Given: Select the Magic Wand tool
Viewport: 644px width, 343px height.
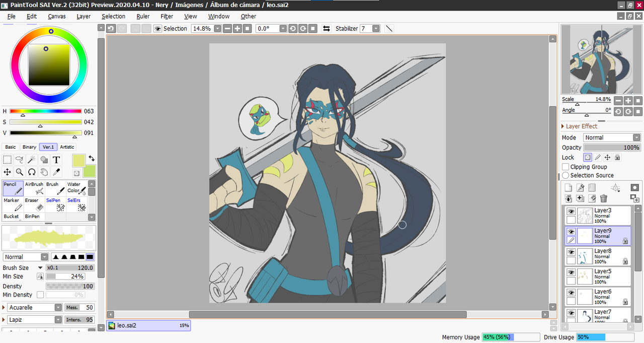Looking at the screenshot, I should coord(32,160).
